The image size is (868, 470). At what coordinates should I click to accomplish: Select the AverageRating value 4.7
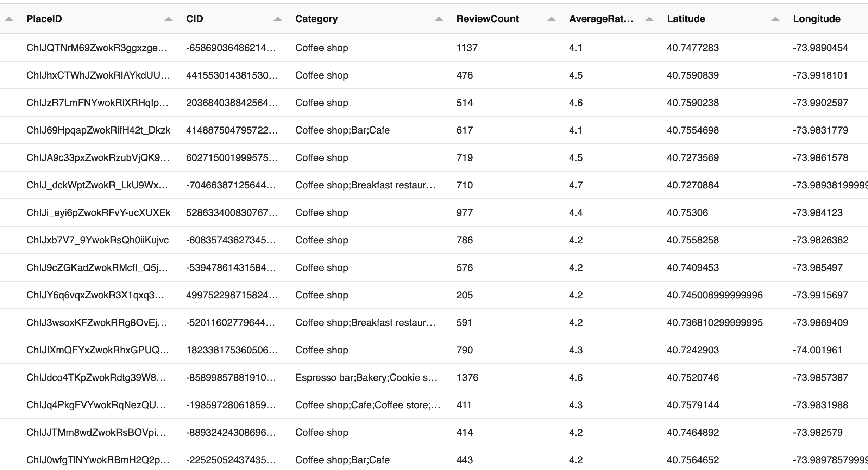(576, 185)
